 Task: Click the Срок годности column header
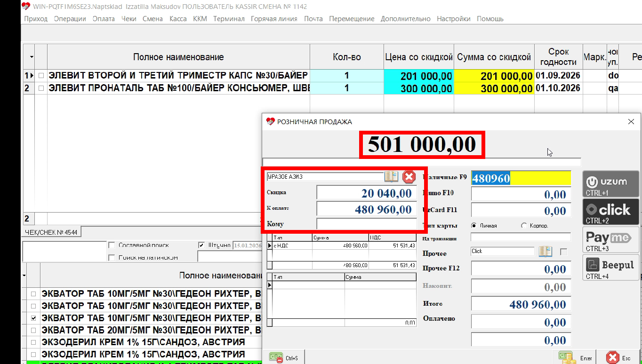pyautogui.click(x=559, y=57)
